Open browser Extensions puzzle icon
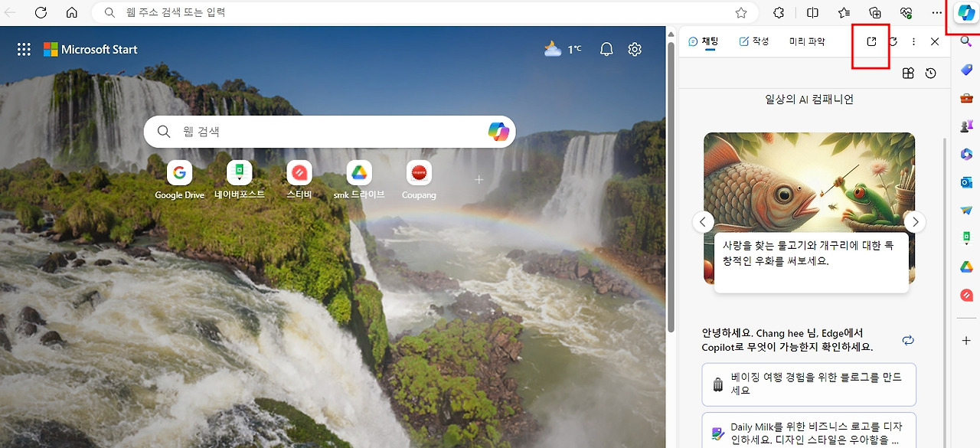Viewport: 980px width, 448px height. tap(779, 13)
